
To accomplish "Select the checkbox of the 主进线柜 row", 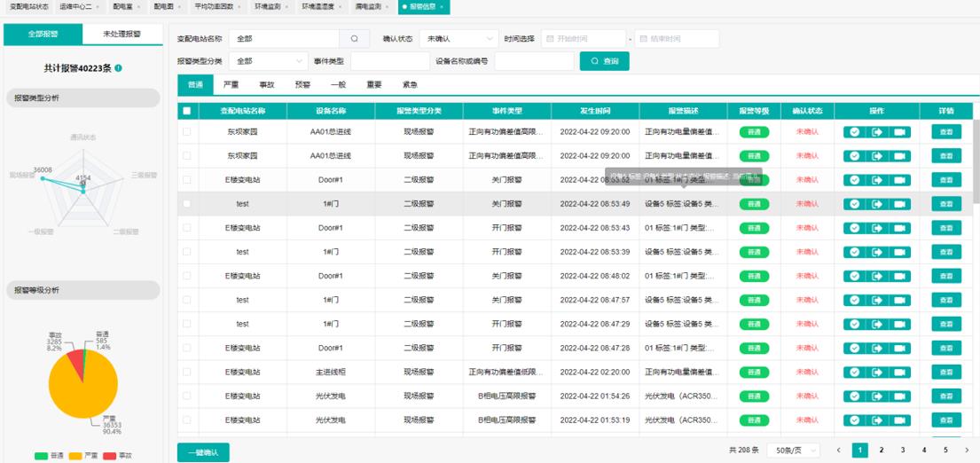I will click(x=186, y=372).
